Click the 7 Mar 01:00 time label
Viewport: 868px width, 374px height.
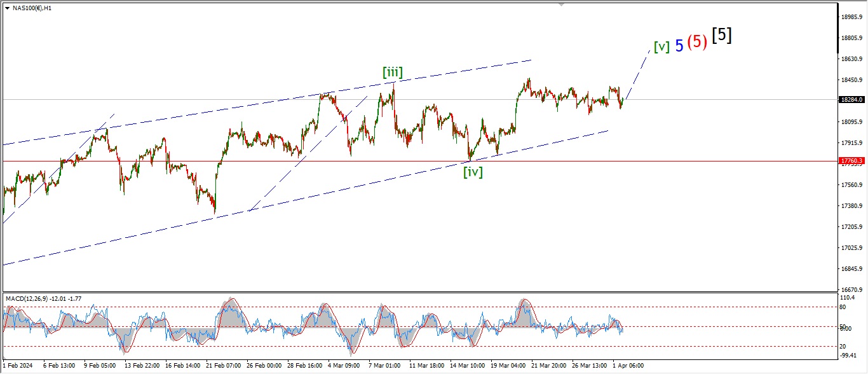click(x=384, y=366)
